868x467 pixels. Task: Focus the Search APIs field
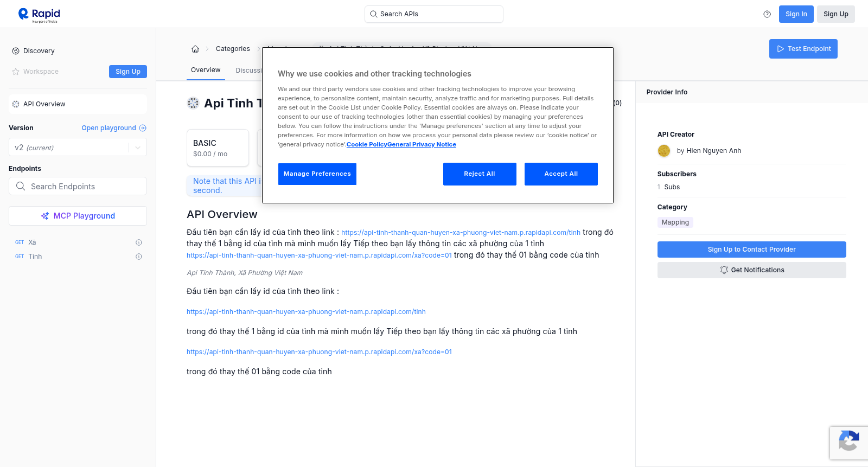433,14
